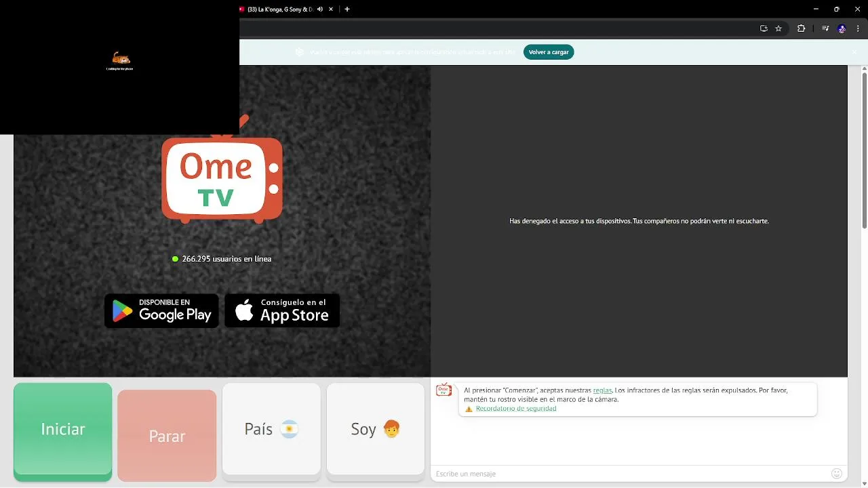This screenshot has height=488, width=868.
Task: Dismiss the reload notification banner
Action: [x=854, y=52]
